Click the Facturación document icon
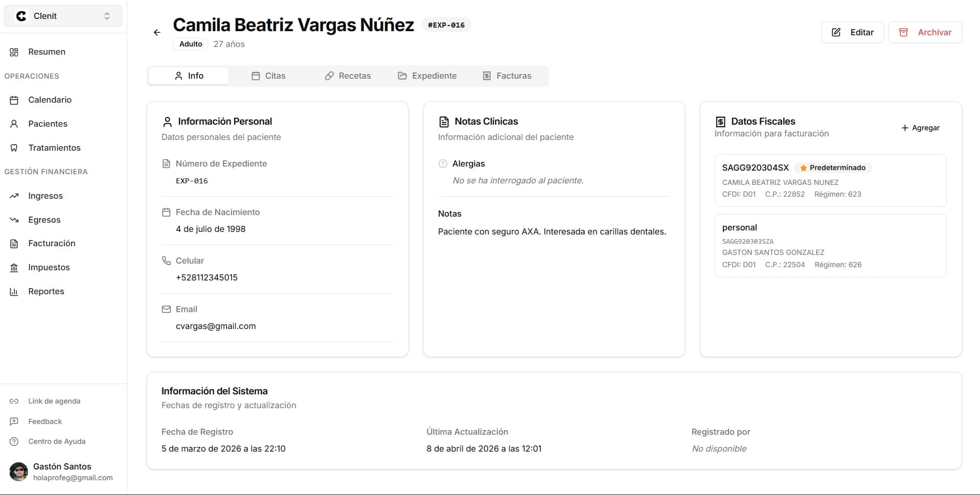The image size is (980, 495). pyautogui.click(x=14, y=244)
